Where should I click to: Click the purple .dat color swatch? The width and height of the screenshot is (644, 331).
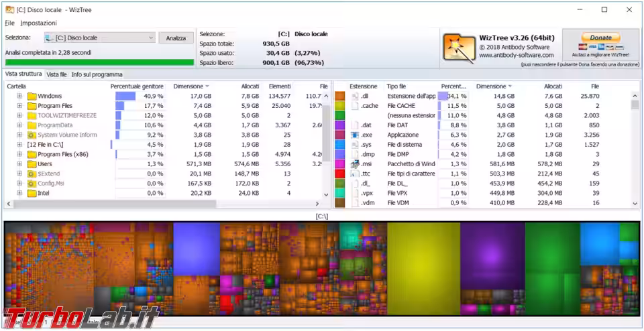(x=339, y=125)
